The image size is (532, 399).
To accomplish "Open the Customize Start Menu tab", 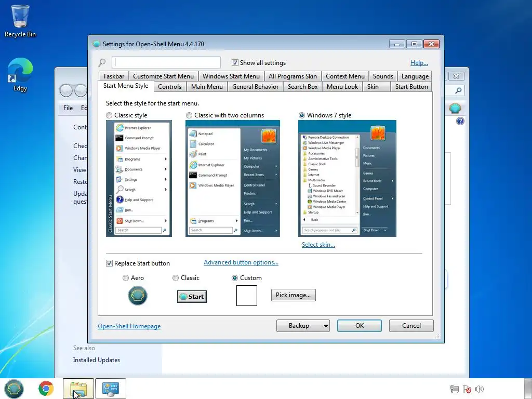I will [x=163, y=76].
